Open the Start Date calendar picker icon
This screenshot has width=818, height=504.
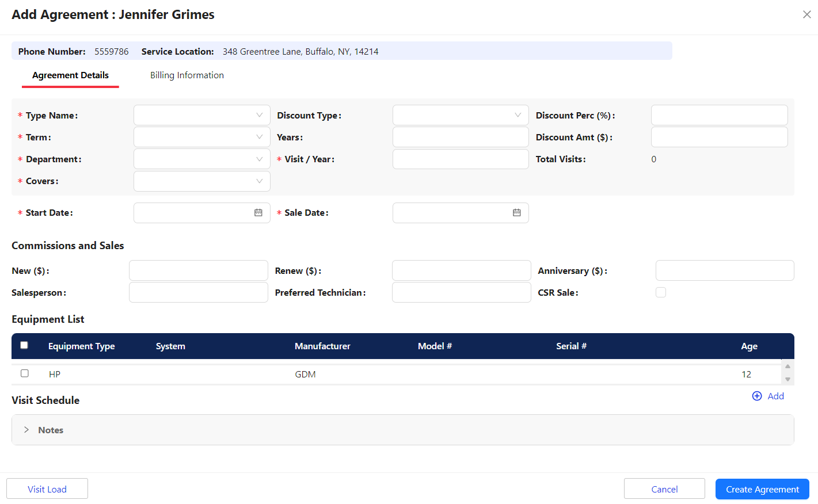pyautogui.click(x=258, y=213)
